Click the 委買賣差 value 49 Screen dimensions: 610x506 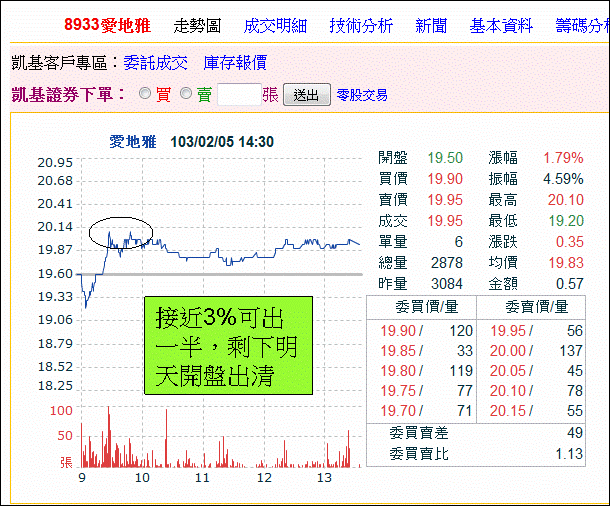point(575,433)
